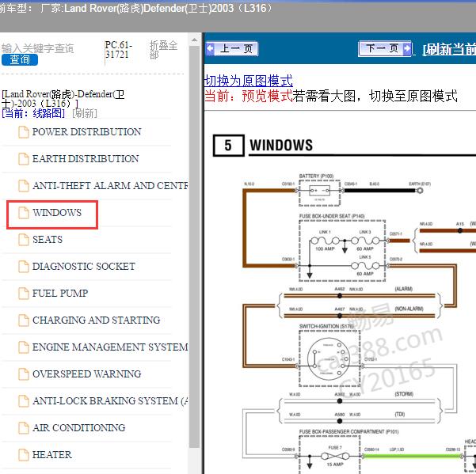Click the page icon beside EARTH DISTRIBUTION
The image size is (476, 474).
coord(24,158)
